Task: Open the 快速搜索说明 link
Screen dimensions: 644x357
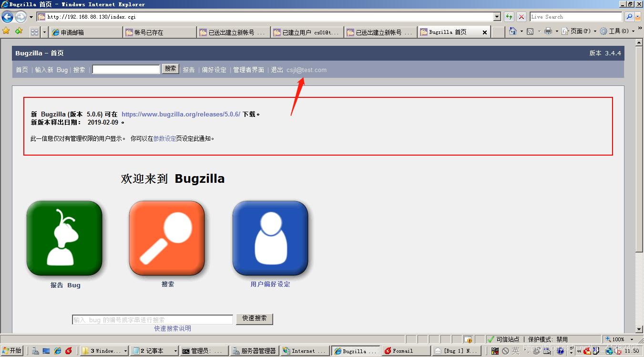Action: [173, 328]
